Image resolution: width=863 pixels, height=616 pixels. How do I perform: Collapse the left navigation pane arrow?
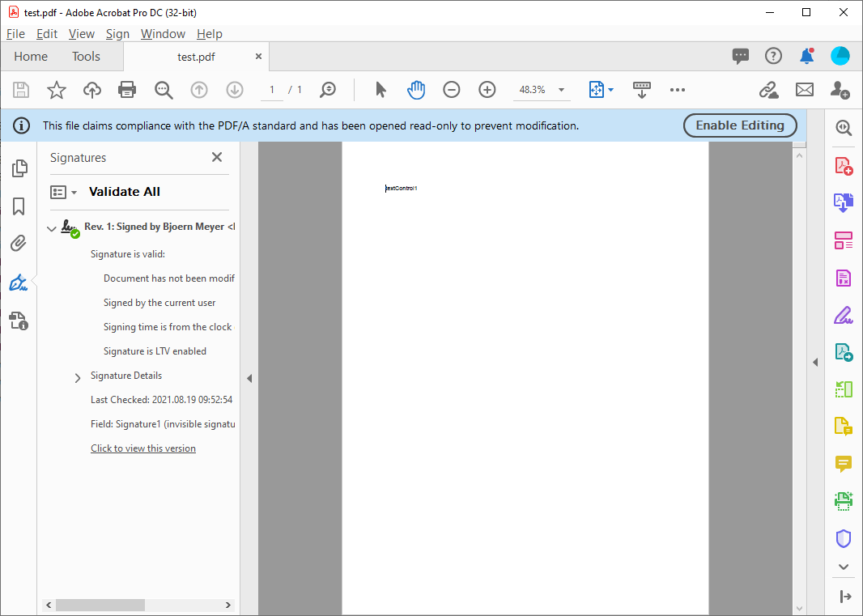pyautogui.click(x=249, y=378)
